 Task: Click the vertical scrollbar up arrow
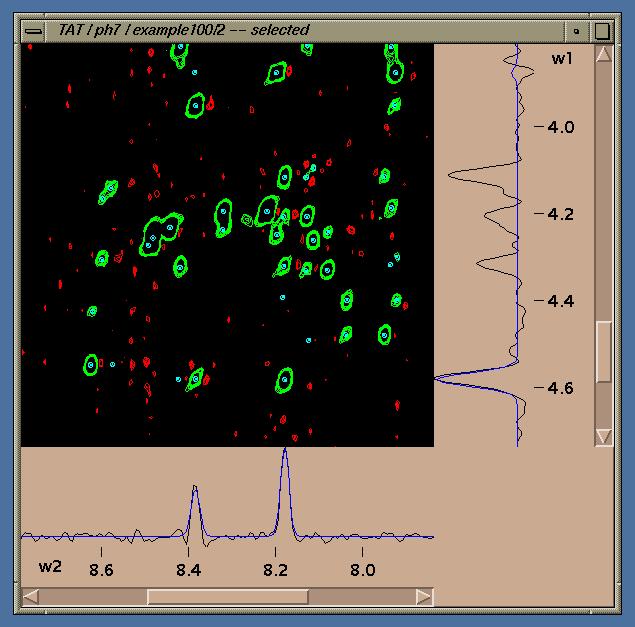tap(603, 54)
